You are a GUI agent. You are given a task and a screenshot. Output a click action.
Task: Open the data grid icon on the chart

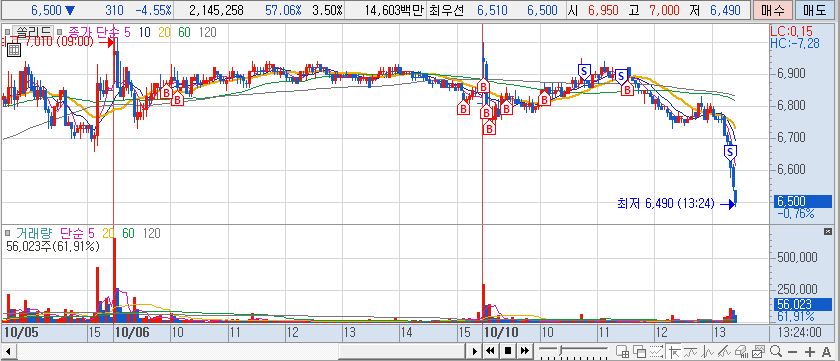tap(14, 50)
